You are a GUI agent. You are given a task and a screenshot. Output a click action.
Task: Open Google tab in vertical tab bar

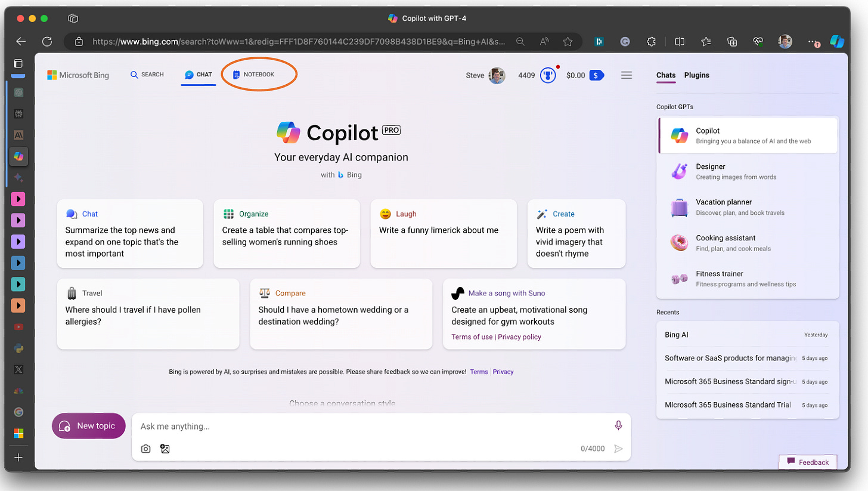click(x=18, y=412)
